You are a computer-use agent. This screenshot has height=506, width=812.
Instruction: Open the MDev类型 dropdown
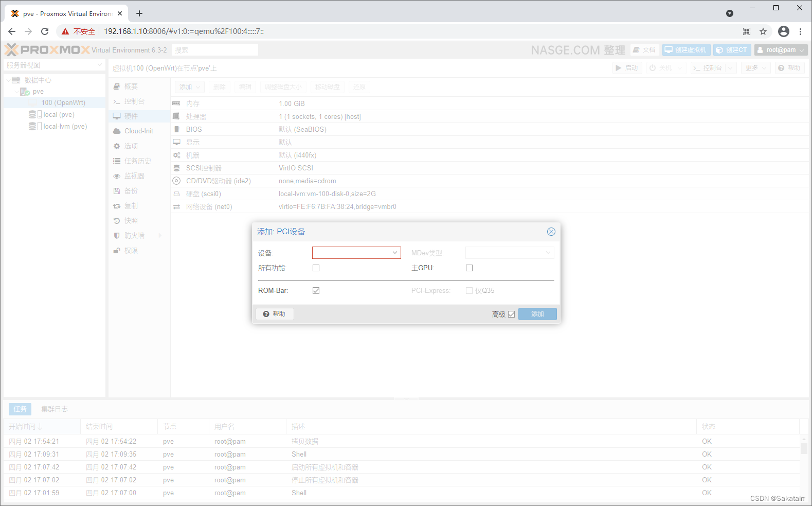pos(548,253)
